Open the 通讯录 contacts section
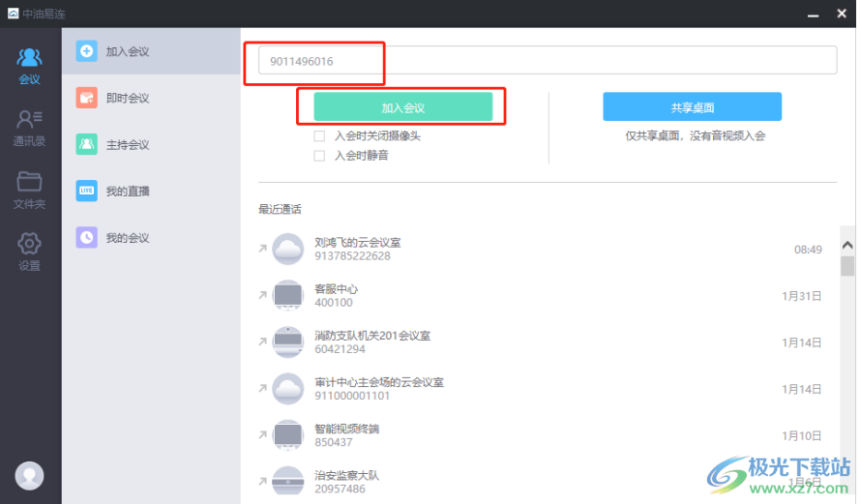The height and width of the screenshot is (504, 861). coord(30,128)
